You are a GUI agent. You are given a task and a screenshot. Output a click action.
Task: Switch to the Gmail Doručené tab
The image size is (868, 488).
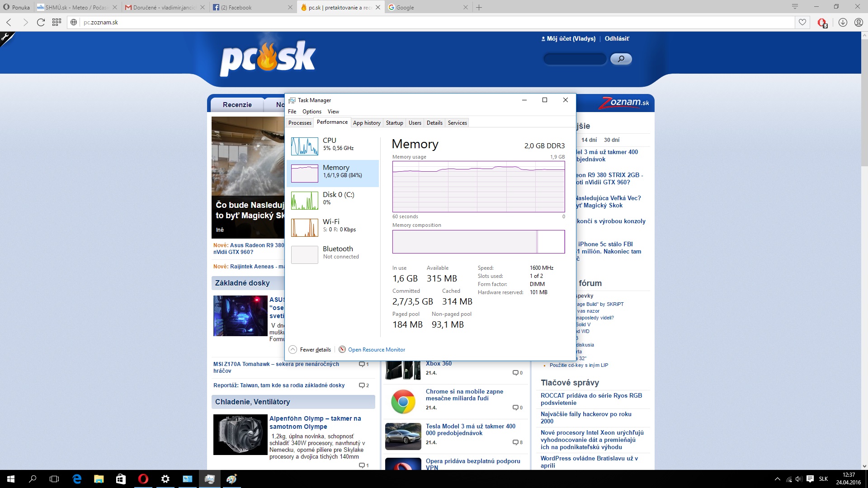[x=165, y=7]
